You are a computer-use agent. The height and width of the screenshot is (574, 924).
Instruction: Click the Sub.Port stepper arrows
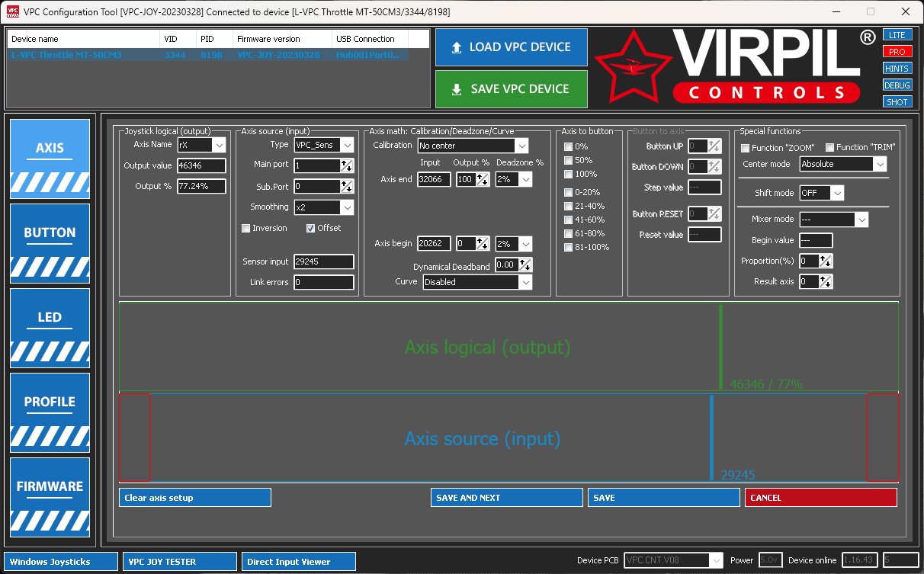[x=347, y=186]
